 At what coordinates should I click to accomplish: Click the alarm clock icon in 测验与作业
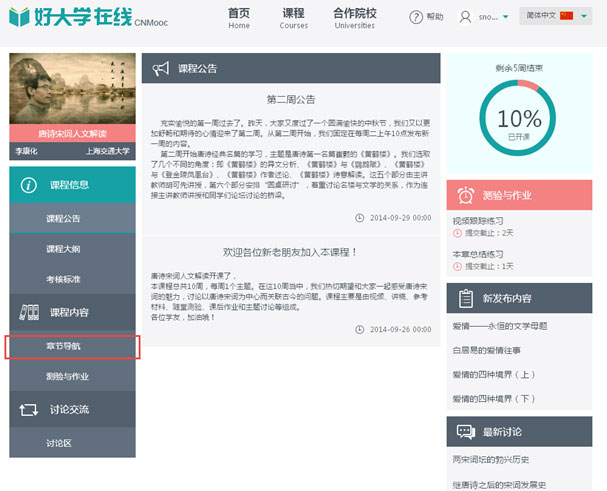465,195
